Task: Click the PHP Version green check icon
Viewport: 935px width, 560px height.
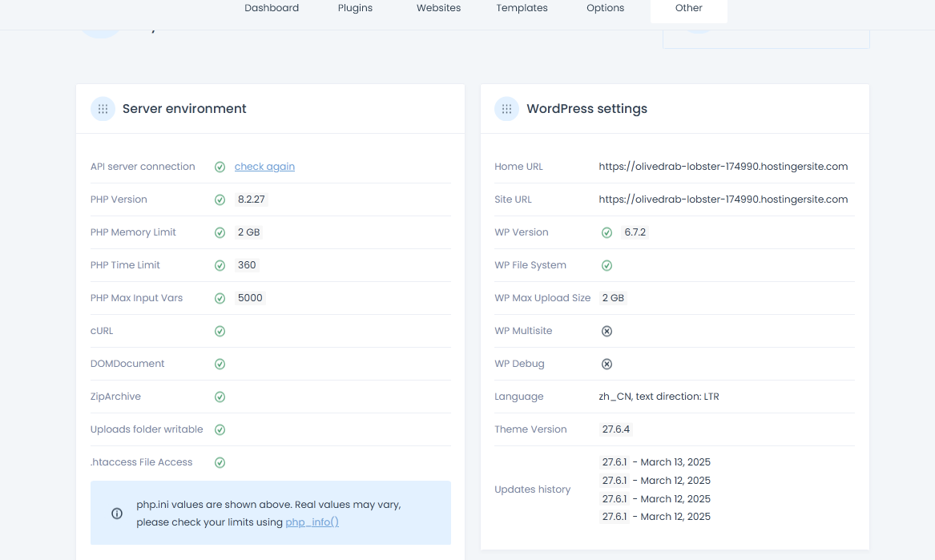Action: [x=220, y=199]
